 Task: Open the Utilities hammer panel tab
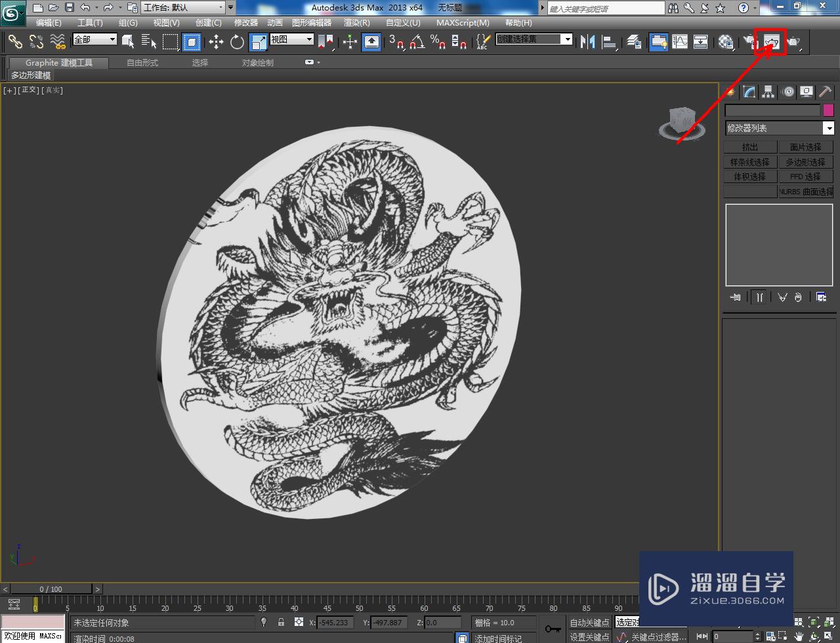825,92
